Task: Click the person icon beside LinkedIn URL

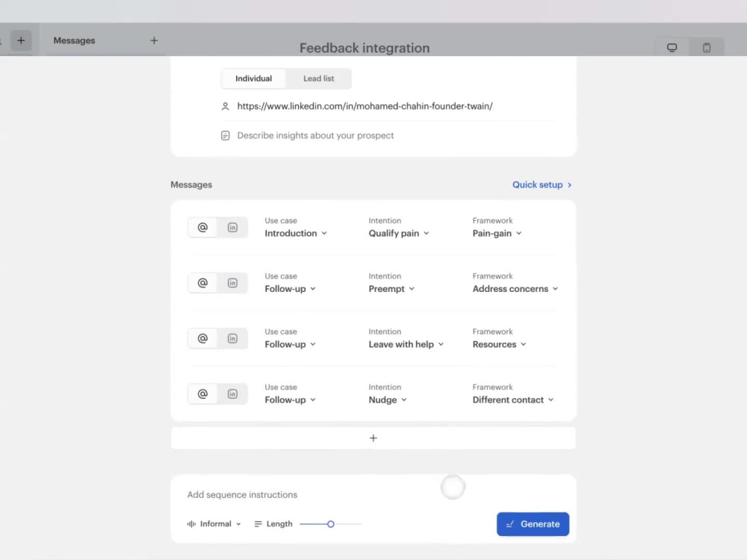Action: pos(226,106)
